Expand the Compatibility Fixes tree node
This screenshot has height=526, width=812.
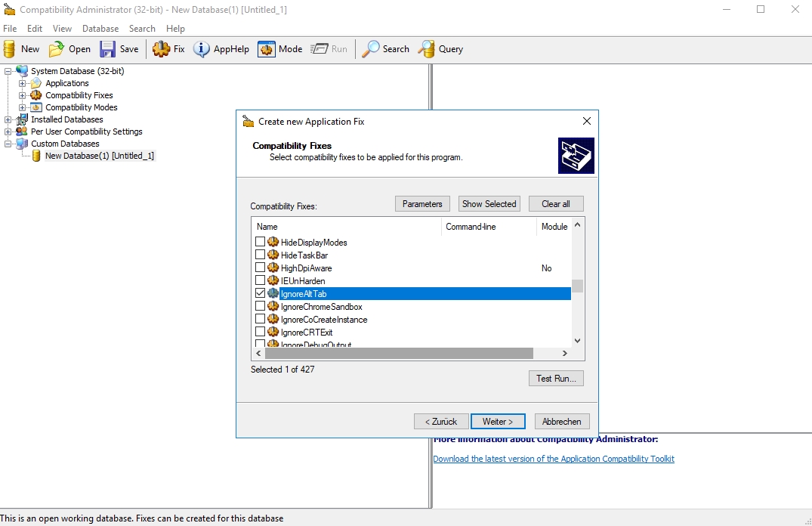[x=22, y=95]
